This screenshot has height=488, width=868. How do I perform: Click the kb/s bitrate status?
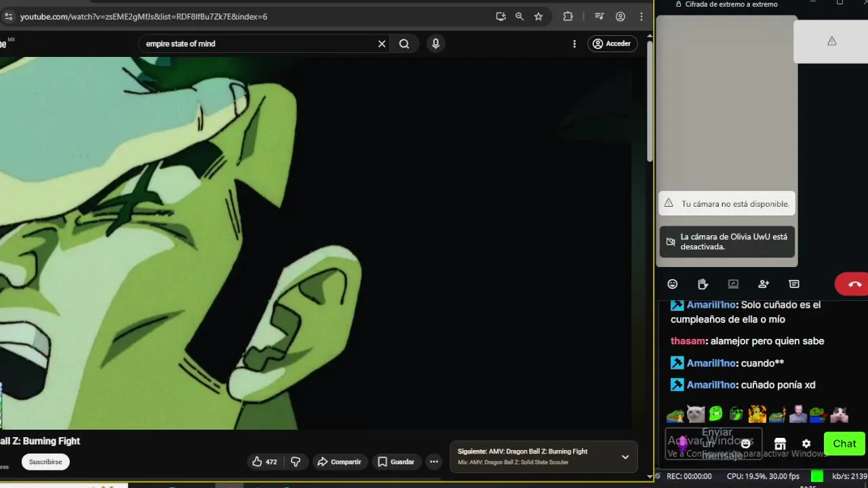850,476
